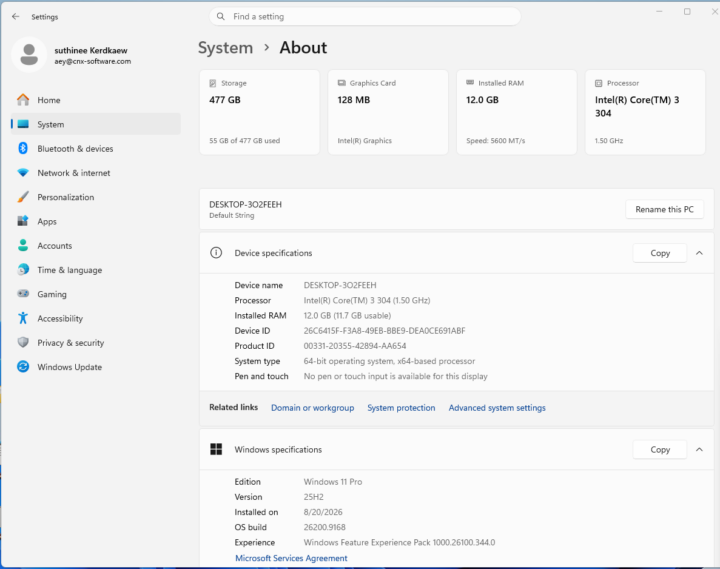Click the search magnifier icon
Image resolution: width=720 pixels, height=569 pixels.
click(221, 17)
